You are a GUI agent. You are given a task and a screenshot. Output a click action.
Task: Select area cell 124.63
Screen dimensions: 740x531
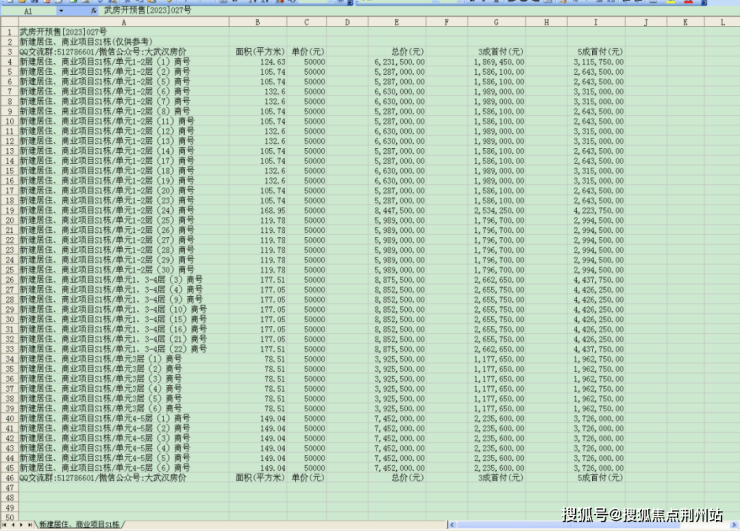point(258,62)
